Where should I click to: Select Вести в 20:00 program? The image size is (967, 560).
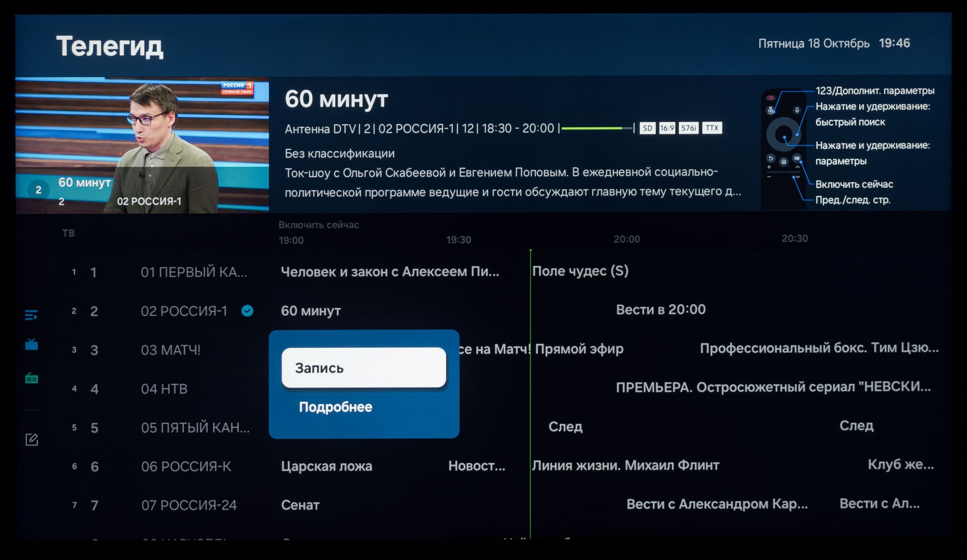[x=660, y=310]
